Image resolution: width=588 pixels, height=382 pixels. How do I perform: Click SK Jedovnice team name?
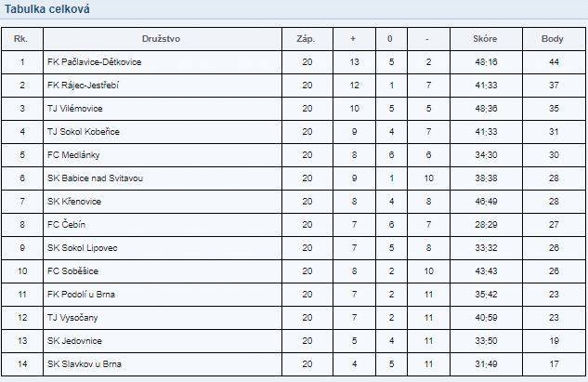click(74, 341)
